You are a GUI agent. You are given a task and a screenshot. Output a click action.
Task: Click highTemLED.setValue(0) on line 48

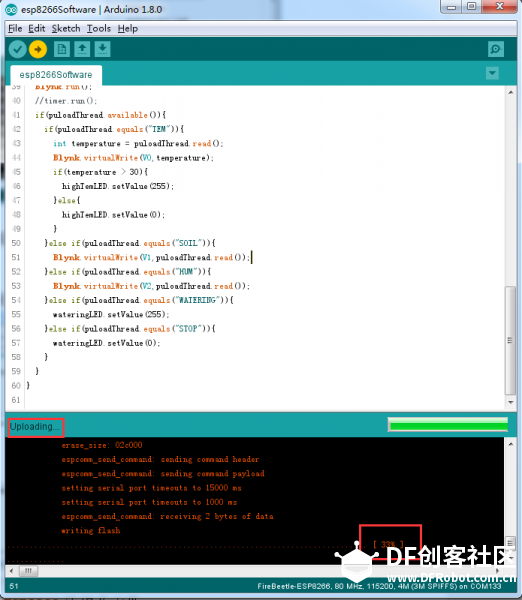[x=113, y=215]
